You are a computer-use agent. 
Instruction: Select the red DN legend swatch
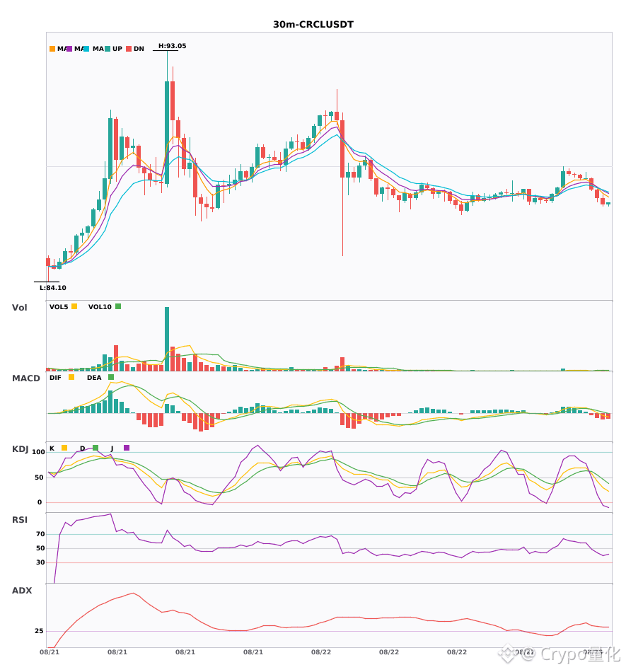(x=129, y=49)
